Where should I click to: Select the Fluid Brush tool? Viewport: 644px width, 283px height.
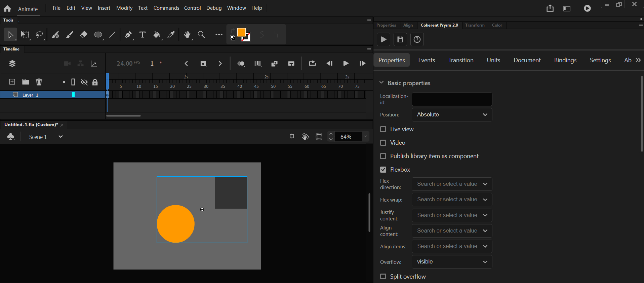coord(55,35)
